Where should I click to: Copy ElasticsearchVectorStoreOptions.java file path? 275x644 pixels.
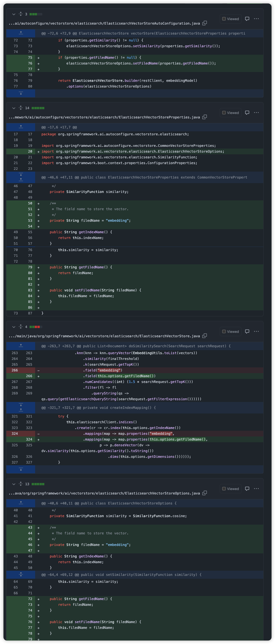pyautogui.click(x=205, y=493)
